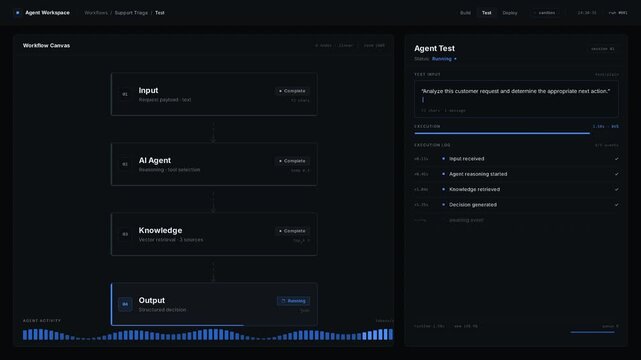The width and height of the screenshot is (641, 360).
Task: Select the Agent reasoning started log entry
Action: pos(516,174)
